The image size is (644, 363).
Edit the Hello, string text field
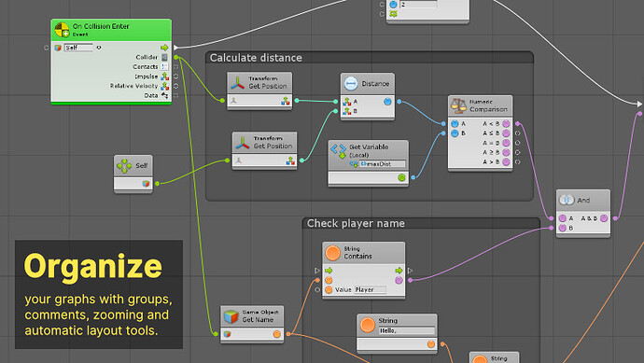click(x=407, y=330)
